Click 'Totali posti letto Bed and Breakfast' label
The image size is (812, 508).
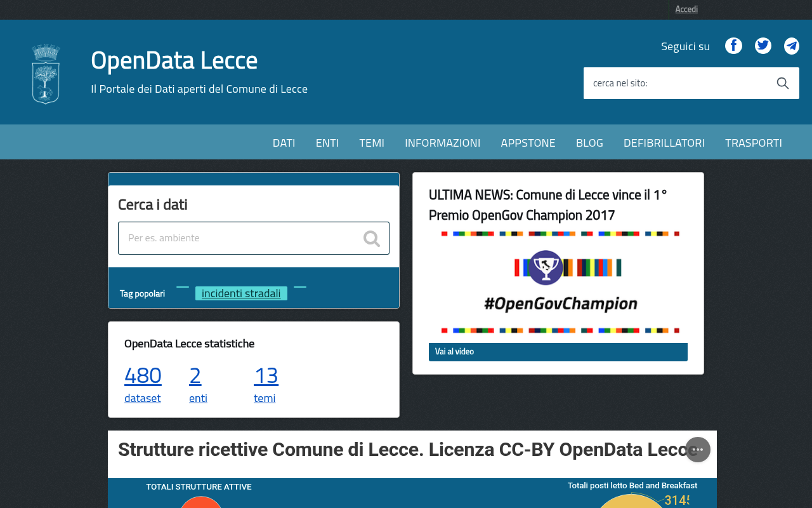click(632, 486)
